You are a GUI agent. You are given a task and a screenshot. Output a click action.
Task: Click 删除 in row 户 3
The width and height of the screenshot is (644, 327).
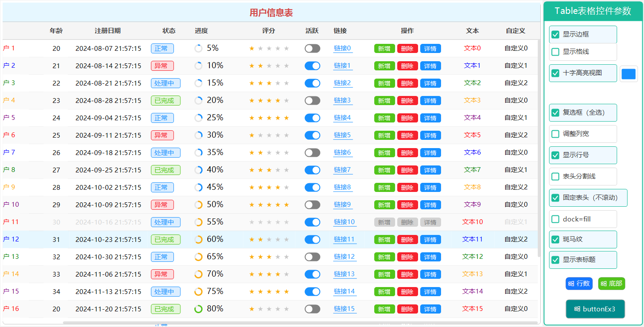click(x=407, y=83)
